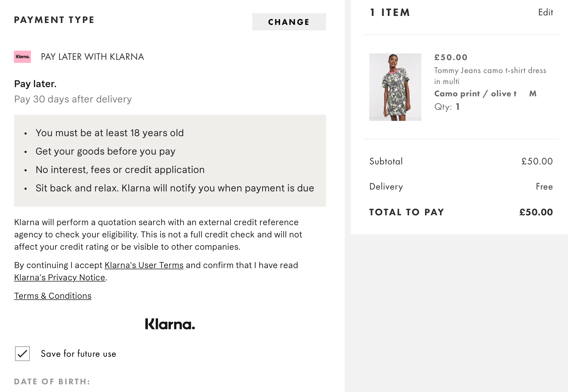This screenshot has height=392, width=568.
Task: Select Edit next to 1 ITEM
Action: tap(545, 12)
